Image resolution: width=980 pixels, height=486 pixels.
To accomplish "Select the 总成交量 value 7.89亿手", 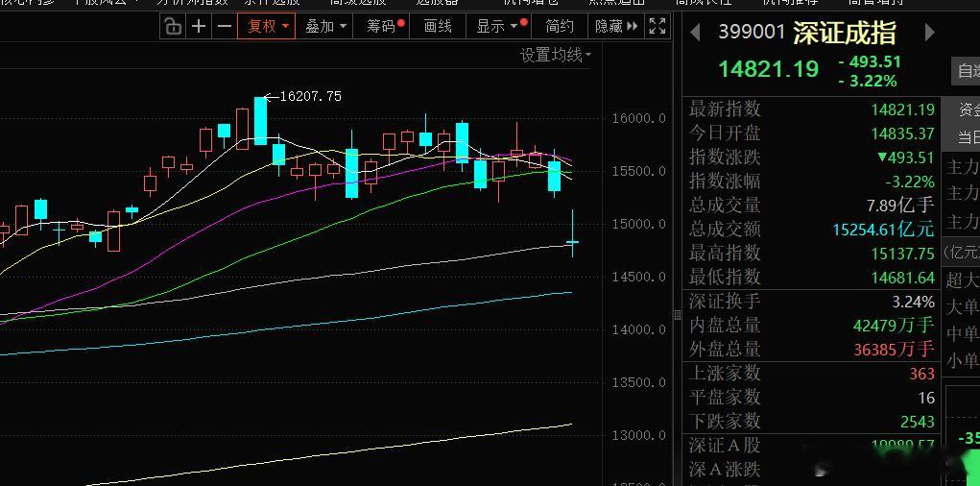I will coord(900,206).
